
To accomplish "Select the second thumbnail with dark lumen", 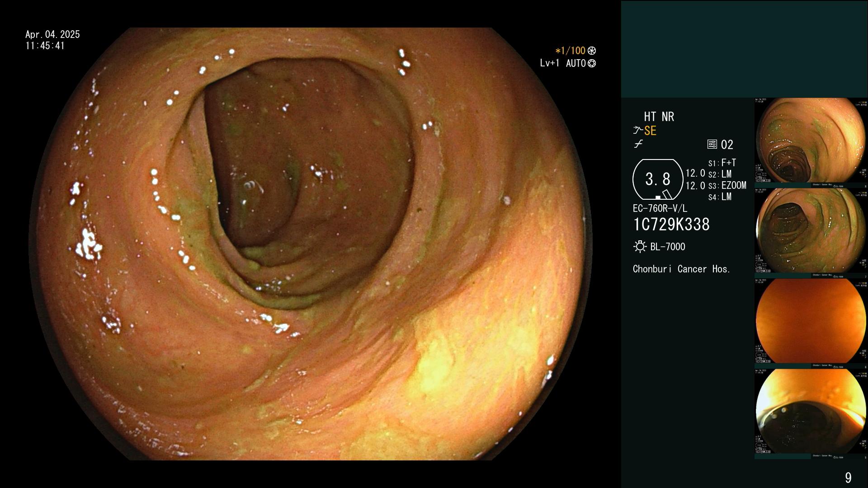I will (811, 231).
